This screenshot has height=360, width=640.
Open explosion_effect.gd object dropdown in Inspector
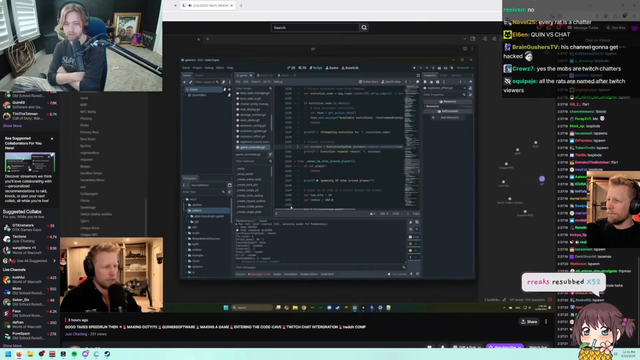point(464,88)
